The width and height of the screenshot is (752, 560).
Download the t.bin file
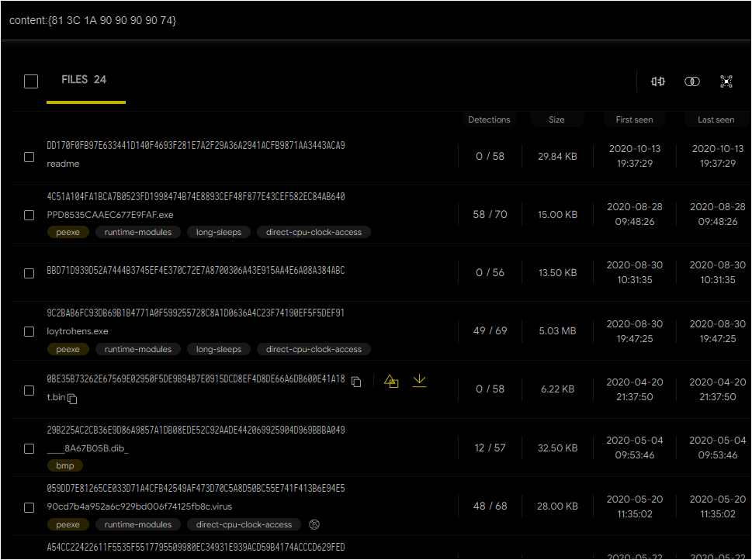pyautogui.click(x=419, y=381)
